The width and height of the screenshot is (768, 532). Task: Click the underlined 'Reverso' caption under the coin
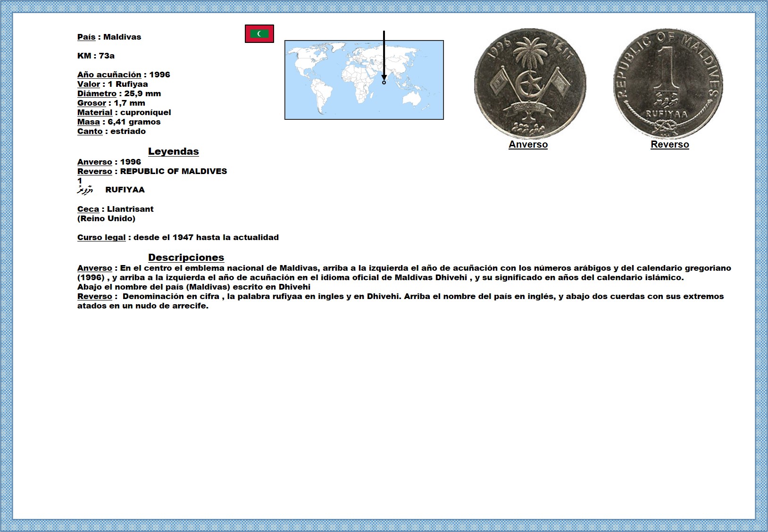670,145
